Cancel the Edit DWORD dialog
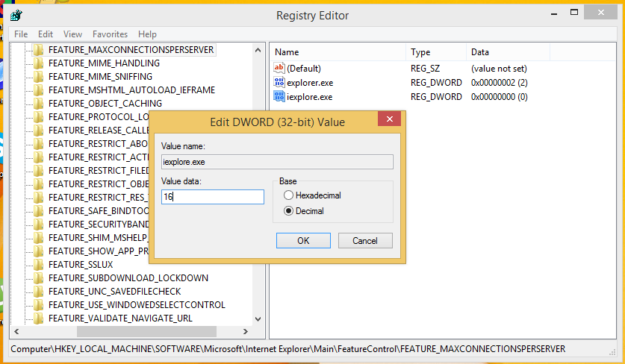Screen dimensions: 625x364 (365, 241)
